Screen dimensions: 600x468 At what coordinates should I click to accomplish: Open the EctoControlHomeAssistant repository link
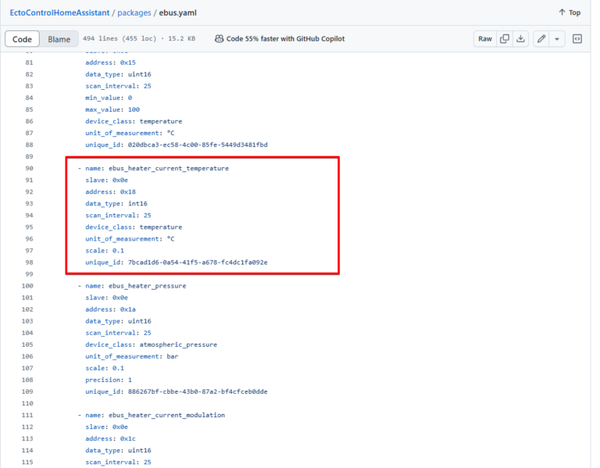pos(66,13)
